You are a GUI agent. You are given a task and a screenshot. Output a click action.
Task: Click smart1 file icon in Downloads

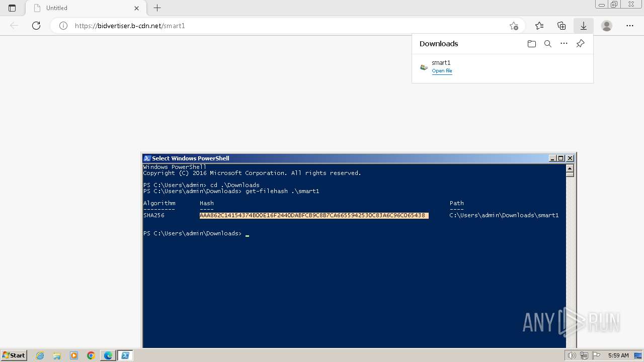[424, 67]
